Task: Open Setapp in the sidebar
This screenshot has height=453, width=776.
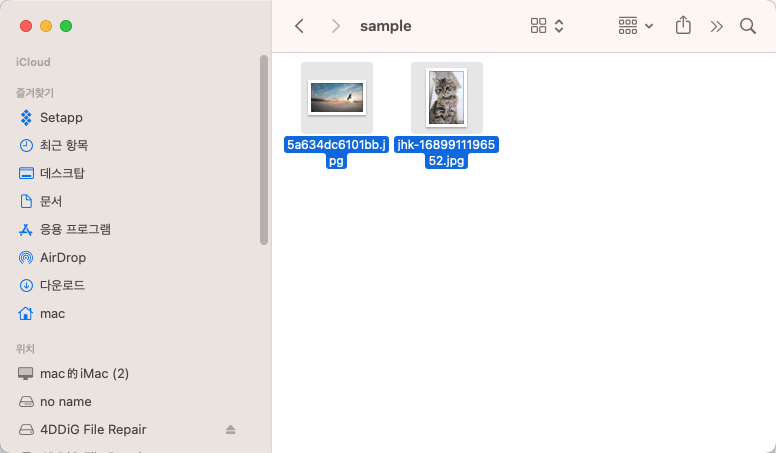Action: pyautogui.click(x=61, y=117)
